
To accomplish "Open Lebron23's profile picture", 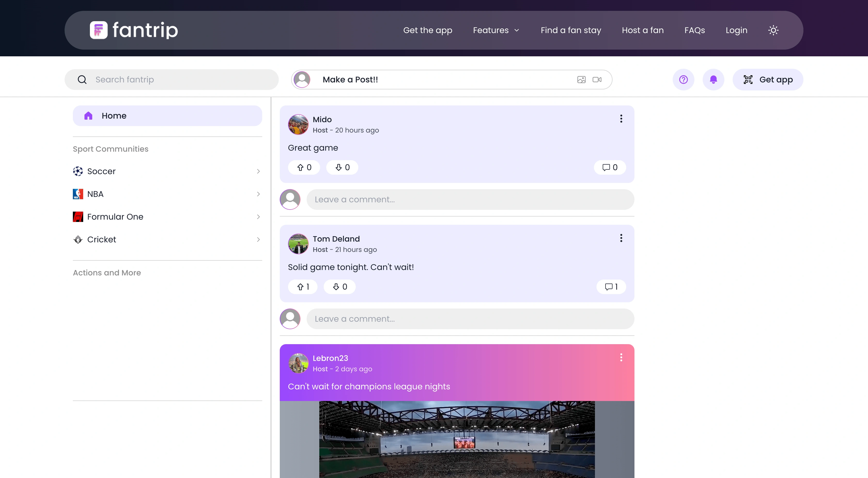I will point(298,363).
